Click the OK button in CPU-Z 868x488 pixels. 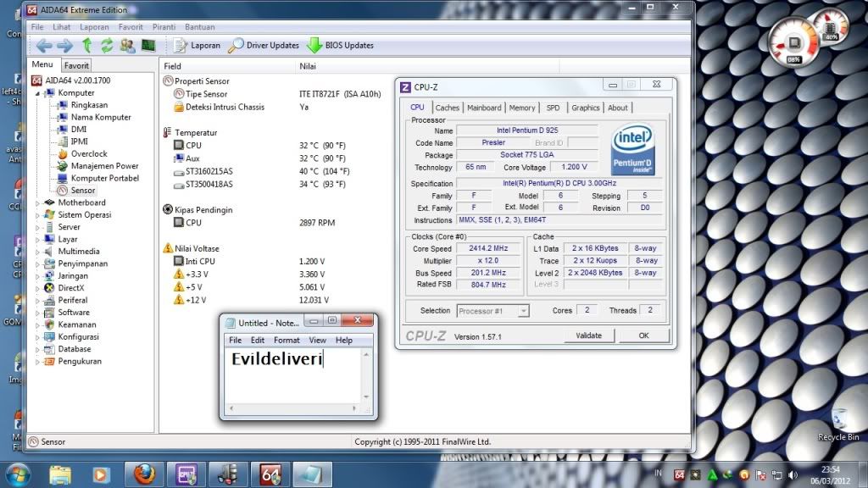[x=643, y=335]
